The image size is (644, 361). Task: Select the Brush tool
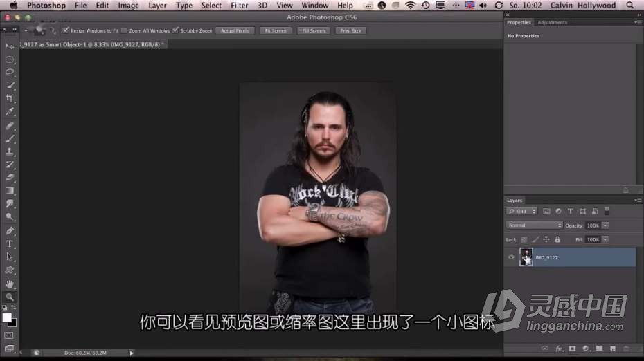click(x=10, y=138)
